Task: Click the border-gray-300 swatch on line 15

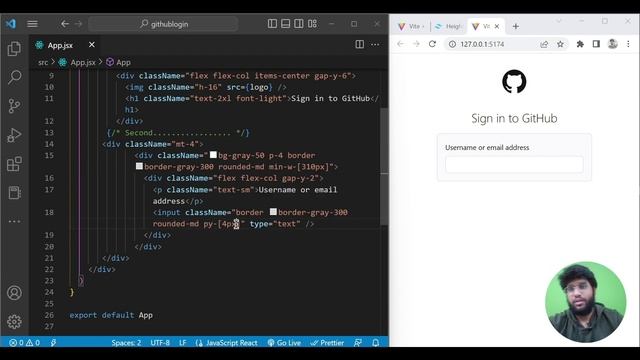Action: click(x=139, y=166)
